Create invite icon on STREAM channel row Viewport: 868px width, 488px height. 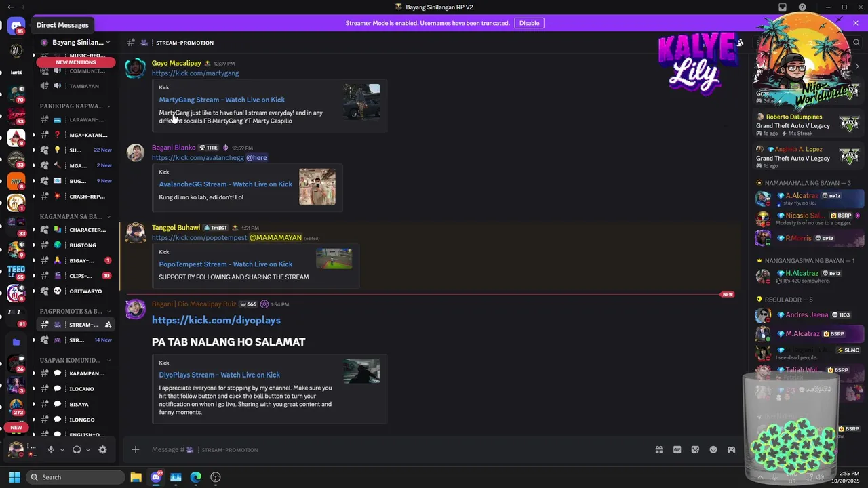coord(108,325)
